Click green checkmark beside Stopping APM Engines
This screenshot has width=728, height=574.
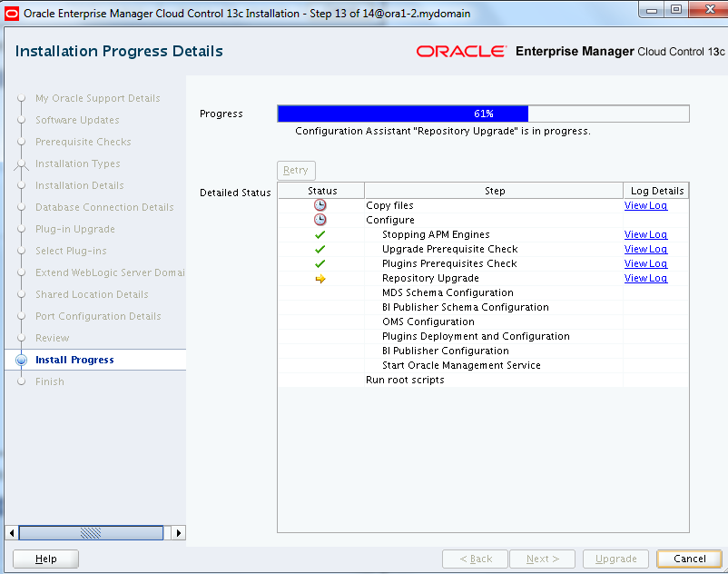coord(320,234)
